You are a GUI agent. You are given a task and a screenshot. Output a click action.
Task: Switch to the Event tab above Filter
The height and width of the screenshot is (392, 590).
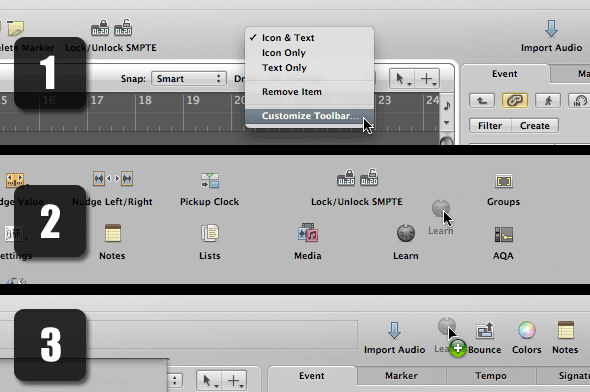coord(505,74)
